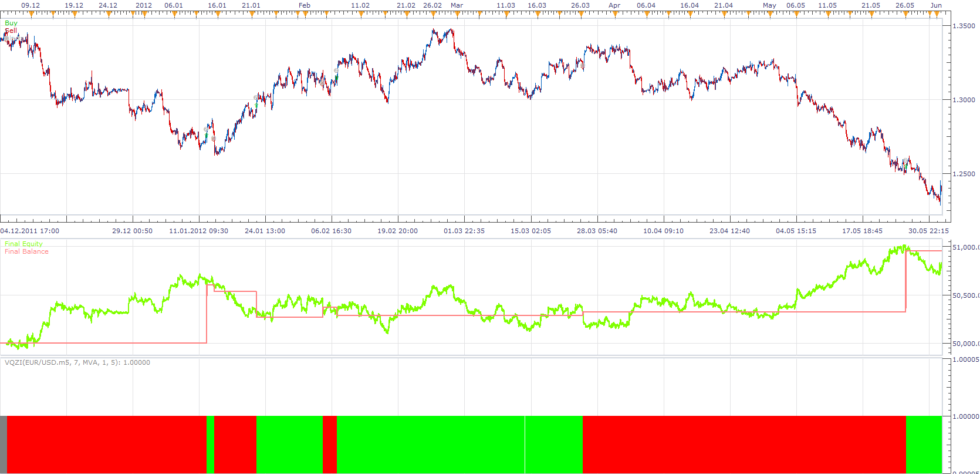Viewport: 980px width, 474px height.
Task: Click the 1.3000 price axis label
Action: pyautogui.click(x=964, y=100)
